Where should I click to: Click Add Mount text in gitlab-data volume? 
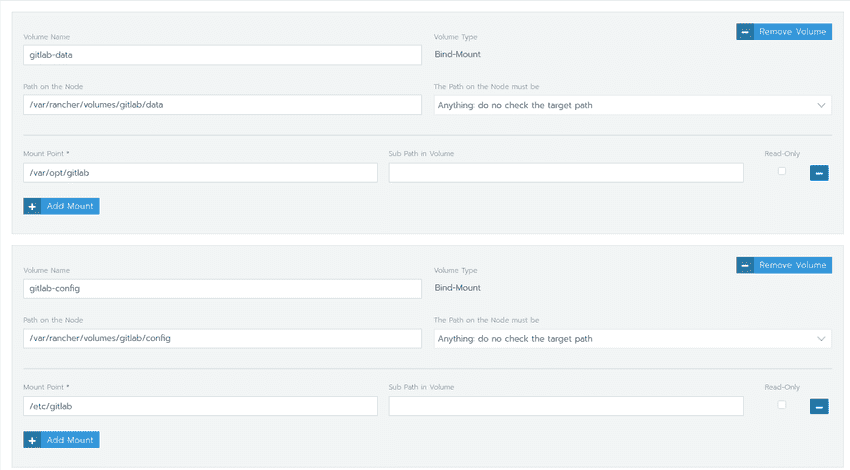point(70,206)
